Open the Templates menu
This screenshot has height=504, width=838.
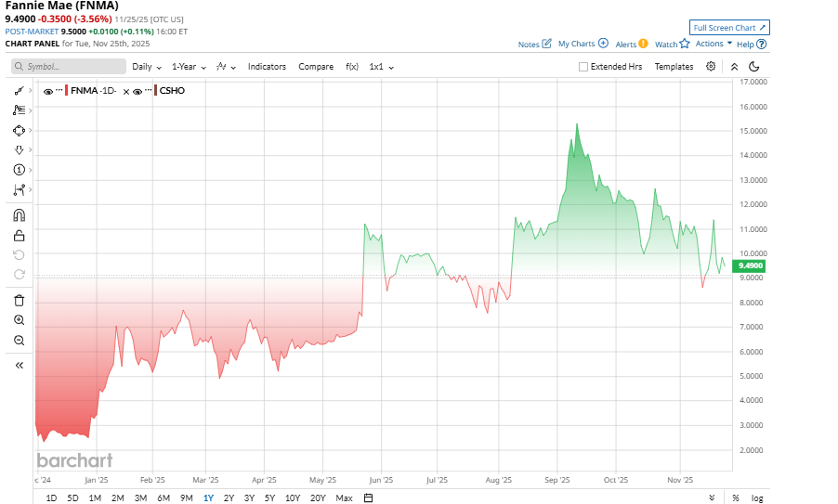click(674, 67)
